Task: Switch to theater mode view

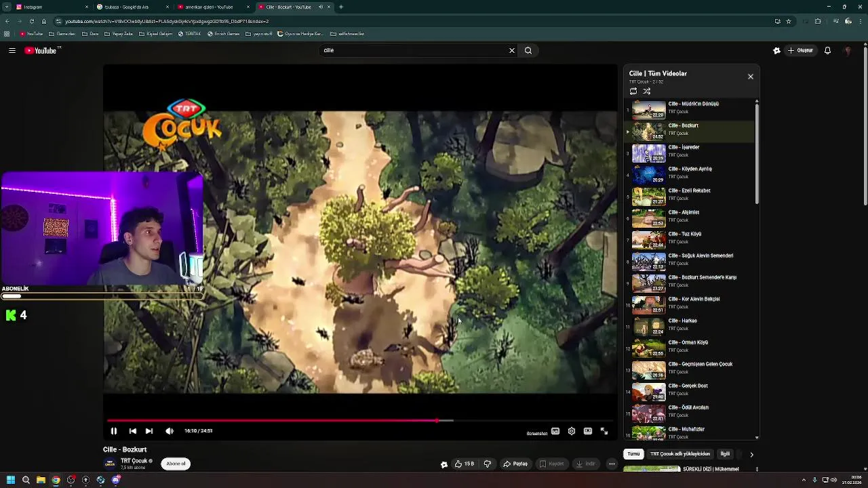Action: [x=588, y=431]
